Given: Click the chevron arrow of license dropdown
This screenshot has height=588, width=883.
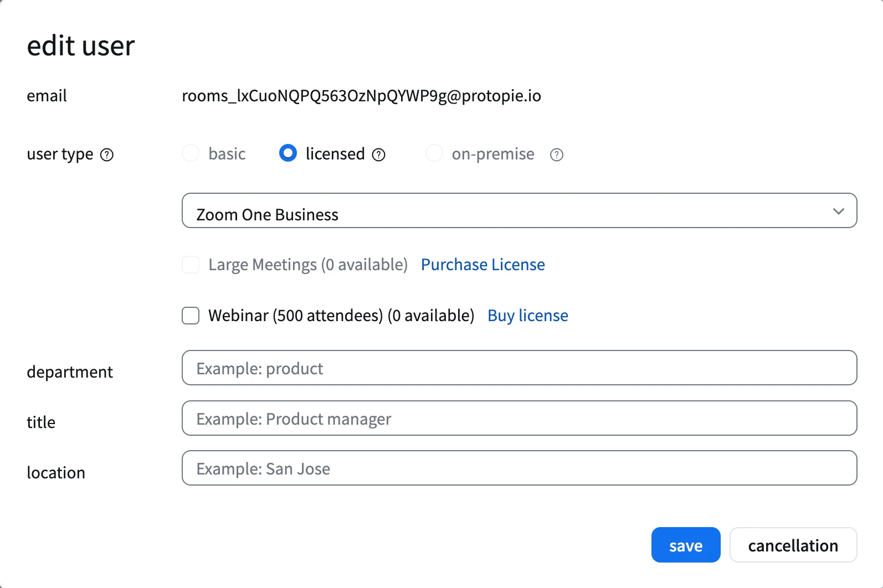Looking at the screenshot, I should click(838, 211).
